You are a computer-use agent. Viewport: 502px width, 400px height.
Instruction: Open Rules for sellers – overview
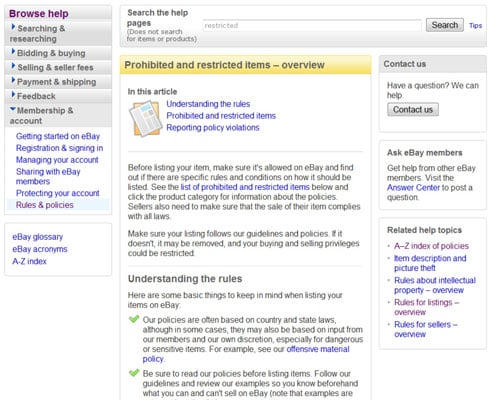tap(426, 329)
